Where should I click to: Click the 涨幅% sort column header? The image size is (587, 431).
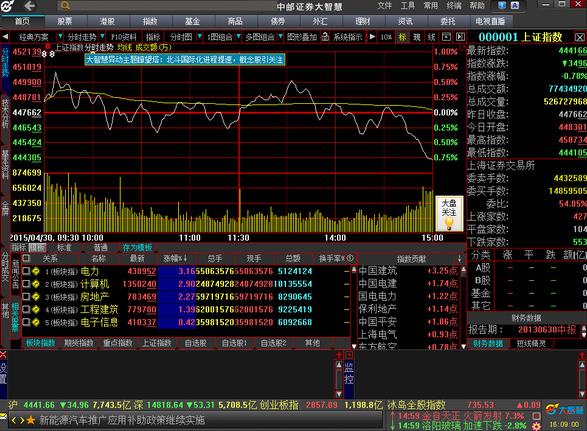pyautogui.click(x=175, y=258)
